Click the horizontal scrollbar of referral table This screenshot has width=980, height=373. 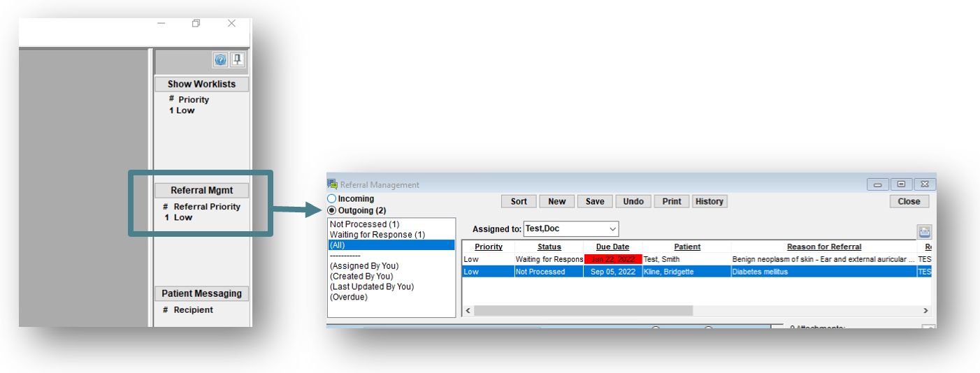click(x=584, y=310)
